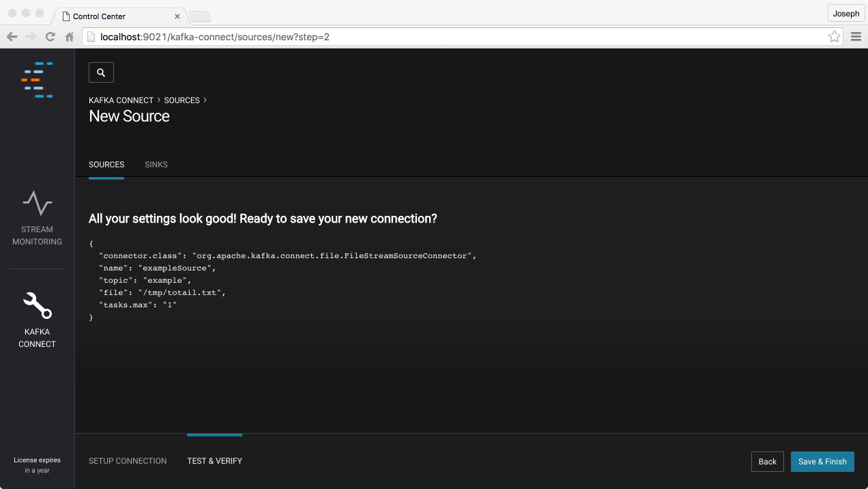
Task: Select the Test & Verify step
Action: coord(215,461)
